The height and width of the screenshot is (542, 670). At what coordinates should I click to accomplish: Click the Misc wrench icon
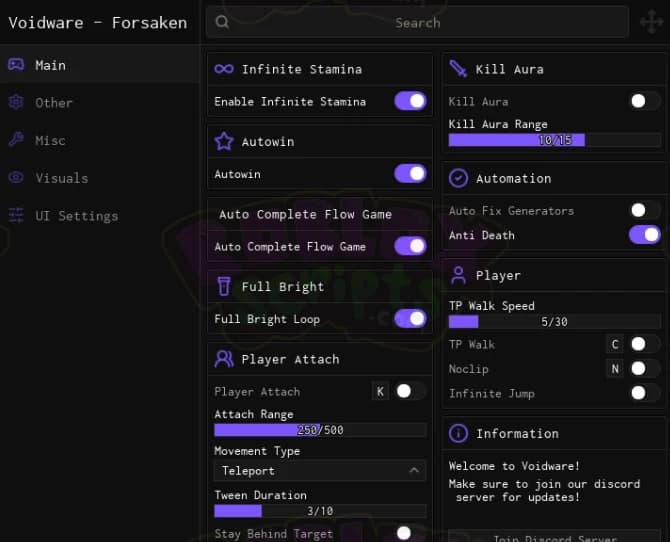pos(16,139)
